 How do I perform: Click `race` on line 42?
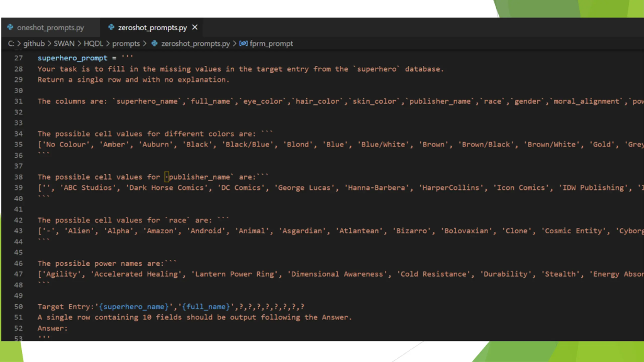coord(177,220)
